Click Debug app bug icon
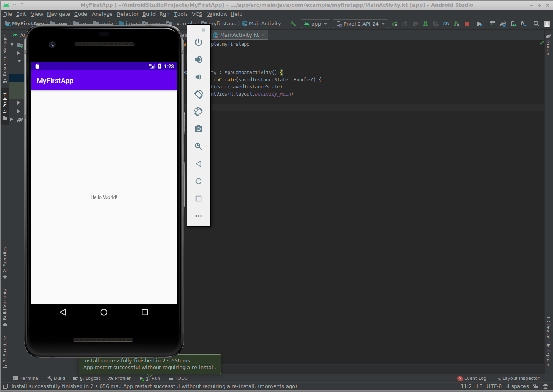 (426, 24)
